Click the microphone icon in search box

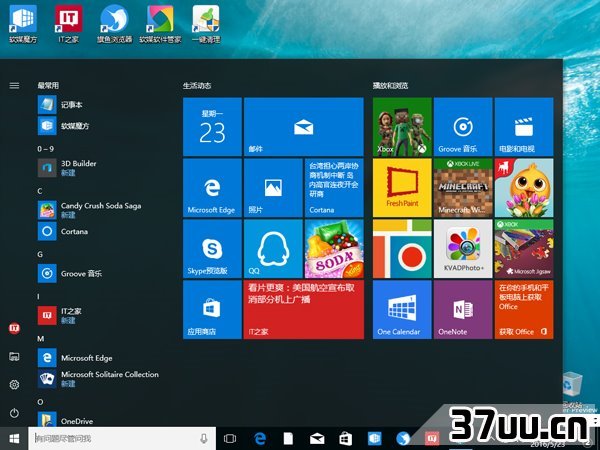click(x=204, y=439)
